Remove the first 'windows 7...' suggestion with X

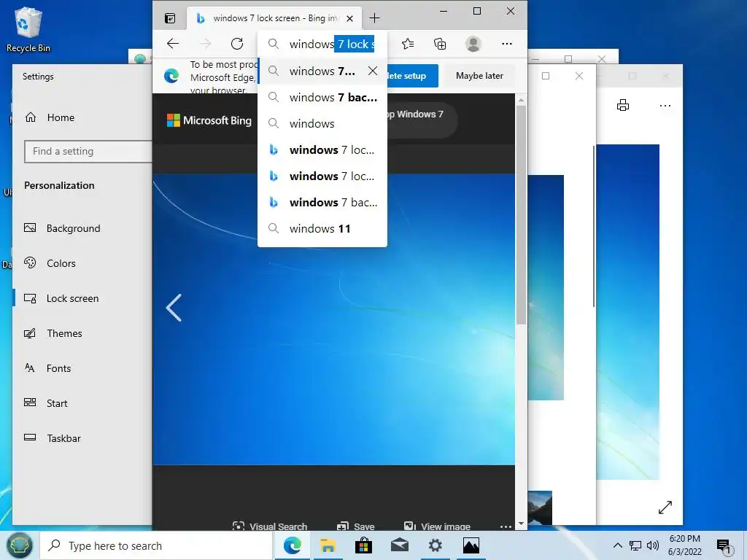[373, 71]
